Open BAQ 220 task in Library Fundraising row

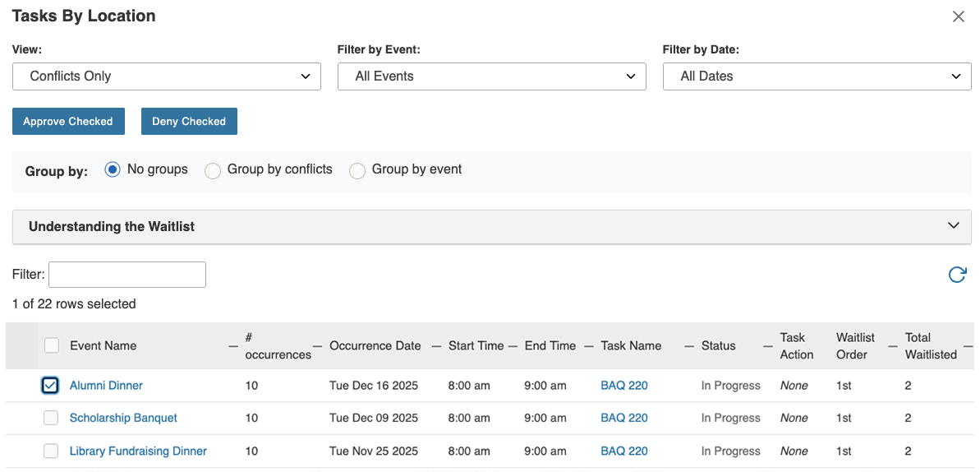[624, 451]
